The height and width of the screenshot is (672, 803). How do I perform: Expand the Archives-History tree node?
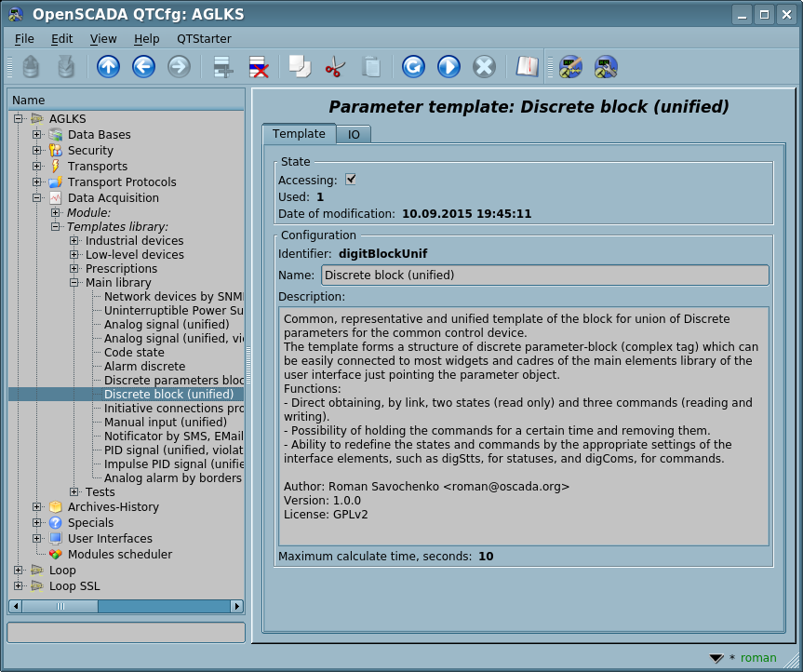37,507
